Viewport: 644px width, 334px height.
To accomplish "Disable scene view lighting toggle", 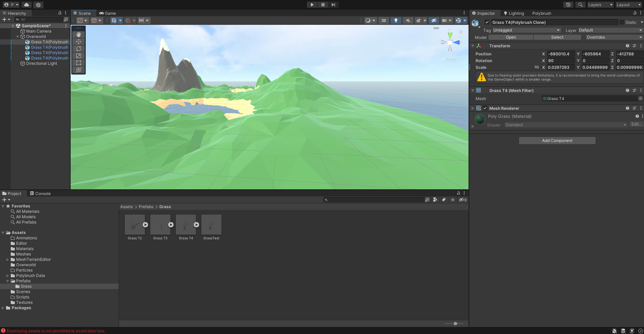I will coord(396,20).
